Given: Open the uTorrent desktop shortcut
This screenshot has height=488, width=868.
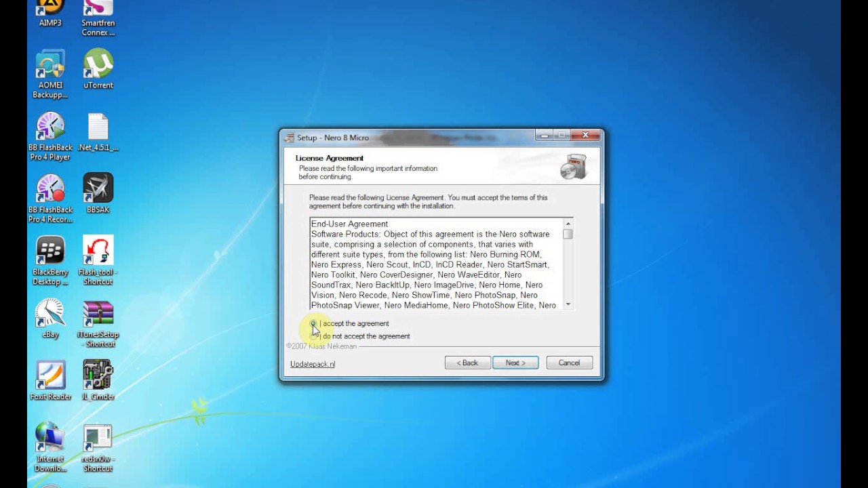Looking at the screenshot, I should coord(98,68).
